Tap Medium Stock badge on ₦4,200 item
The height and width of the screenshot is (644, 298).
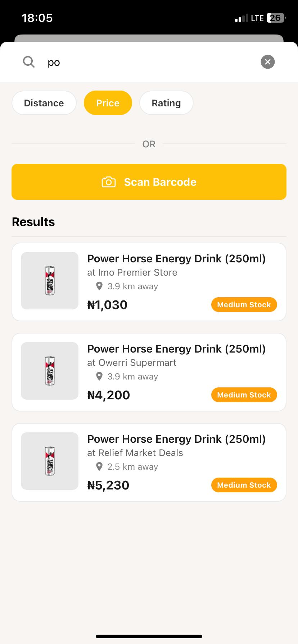click(244, 395)
